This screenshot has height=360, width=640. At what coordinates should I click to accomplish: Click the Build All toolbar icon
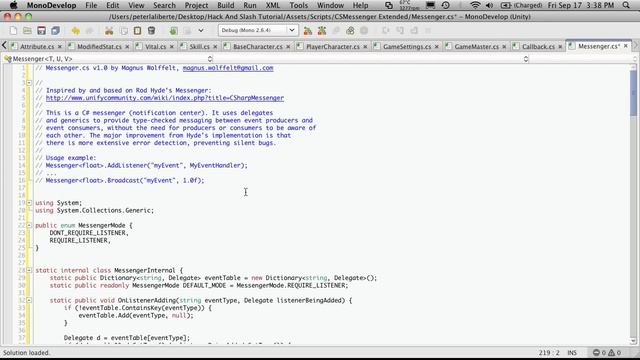308,31
